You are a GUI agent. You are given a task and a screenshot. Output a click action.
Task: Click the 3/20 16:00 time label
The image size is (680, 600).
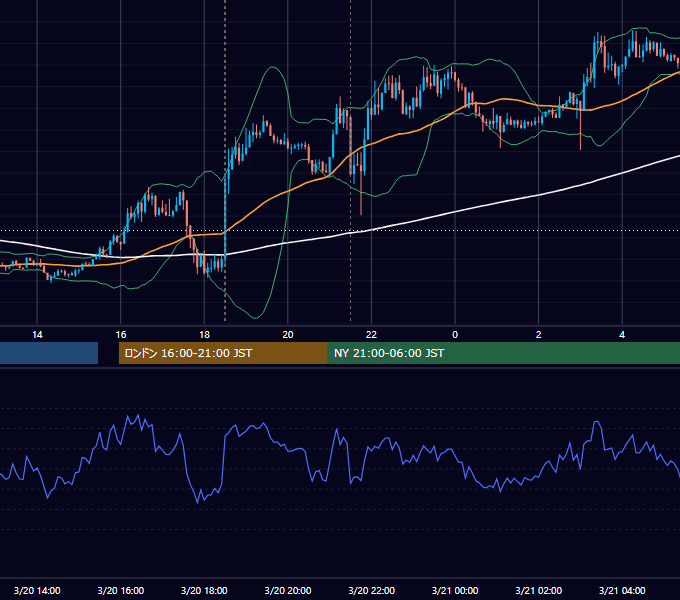[x=121, y=590]
